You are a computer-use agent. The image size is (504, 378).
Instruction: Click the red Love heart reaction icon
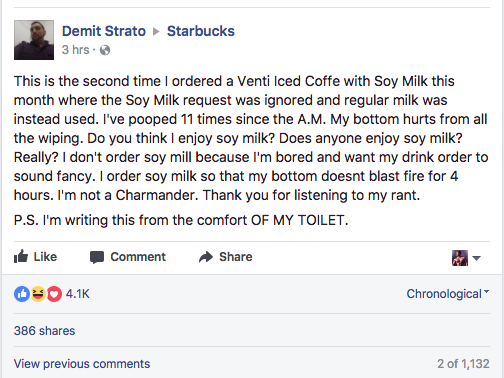pos(54,294)
